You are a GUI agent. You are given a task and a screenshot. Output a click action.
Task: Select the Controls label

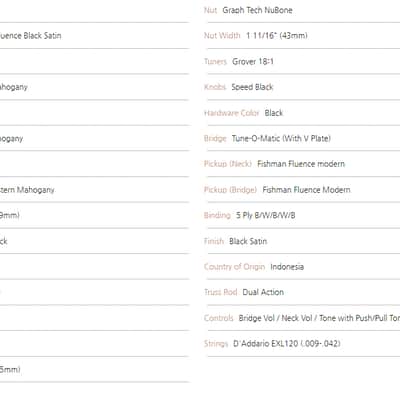click(x=219, y=318)
